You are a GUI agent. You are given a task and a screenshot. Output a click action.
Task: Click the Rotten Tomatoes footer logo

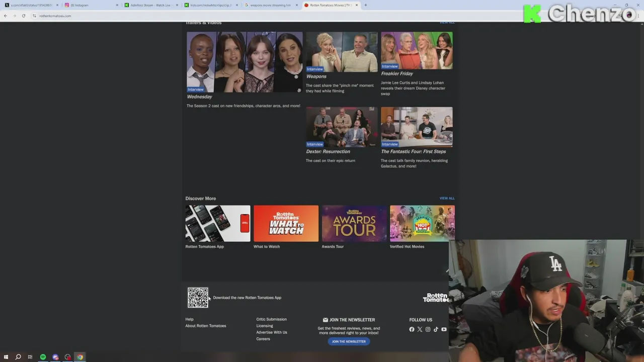coord(436,298)
